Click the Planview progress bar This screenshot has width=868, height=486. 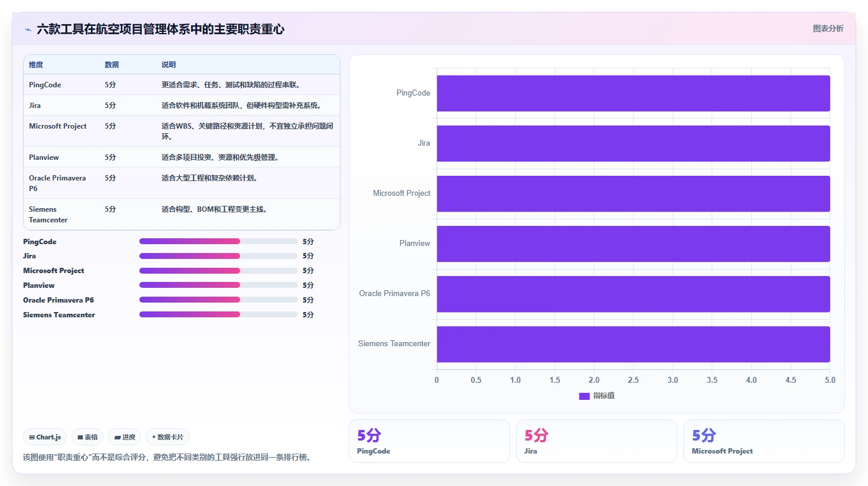(218, 285)
